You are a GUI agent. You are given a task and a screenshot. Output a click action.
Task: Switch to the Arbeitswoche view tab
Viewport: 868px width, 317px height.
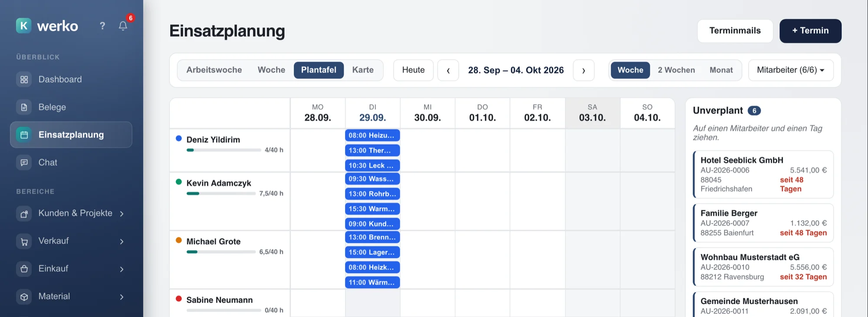tap(214, 70)
